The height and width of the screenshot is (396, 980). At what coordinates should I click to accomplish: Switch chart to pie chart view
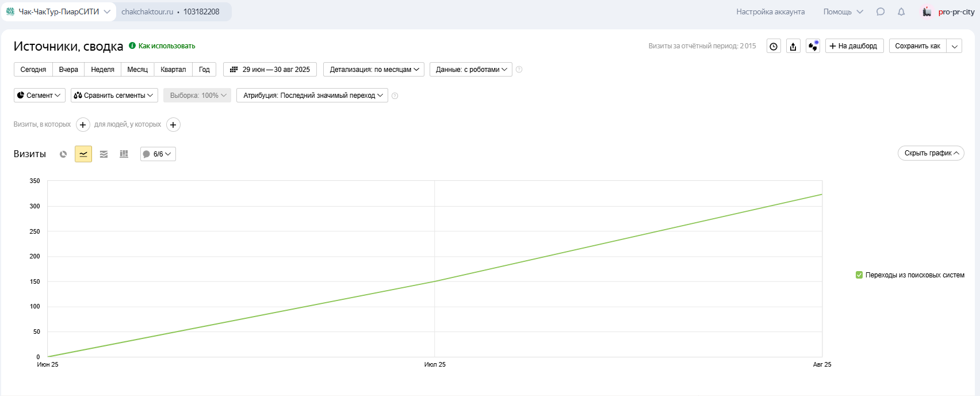pyautogui.click(x=63, y=154)
